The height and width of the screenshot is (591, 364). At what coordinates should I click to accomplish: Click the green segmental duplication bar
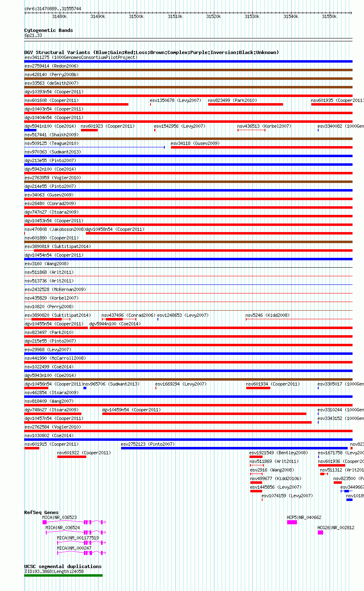(63, 575)
